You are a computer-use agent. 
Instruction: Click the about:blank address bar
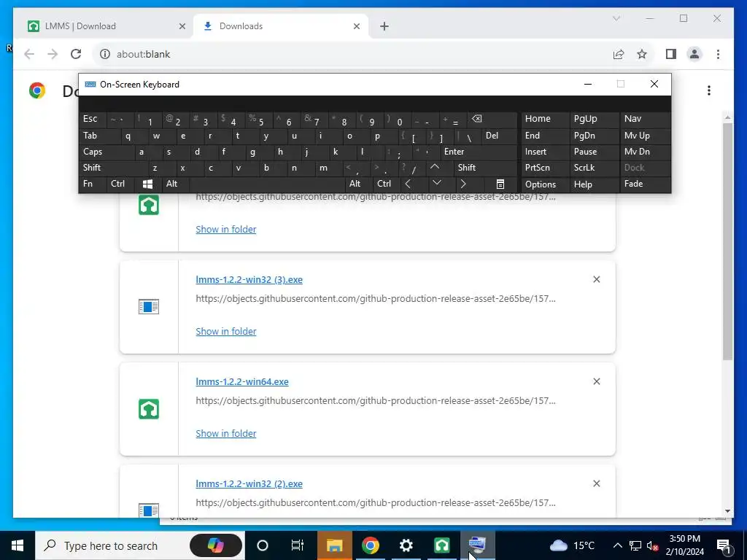(x=352, y=54)
